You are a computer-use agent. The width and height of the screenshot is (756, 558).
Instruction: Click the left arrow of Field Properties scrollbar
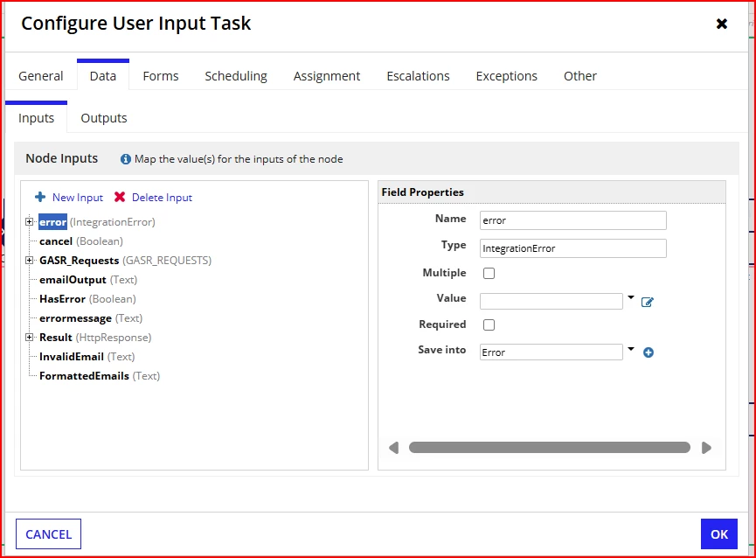pyautogui.click(x=394, y=448)
